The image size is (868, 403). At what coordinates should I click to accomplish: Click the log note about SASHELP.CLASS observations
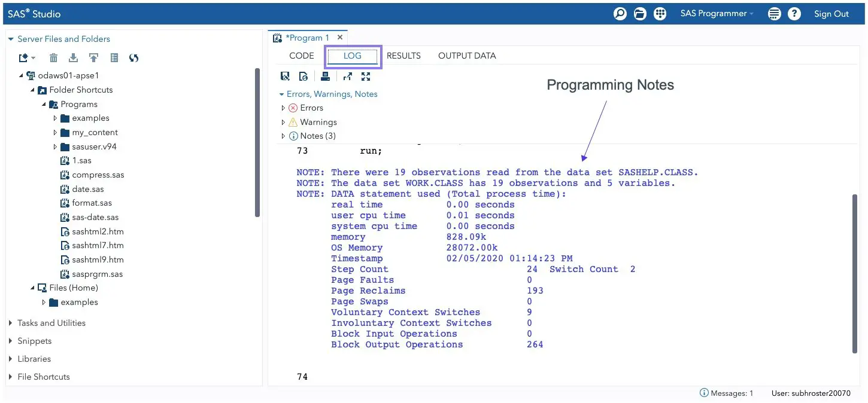point(497,173)
